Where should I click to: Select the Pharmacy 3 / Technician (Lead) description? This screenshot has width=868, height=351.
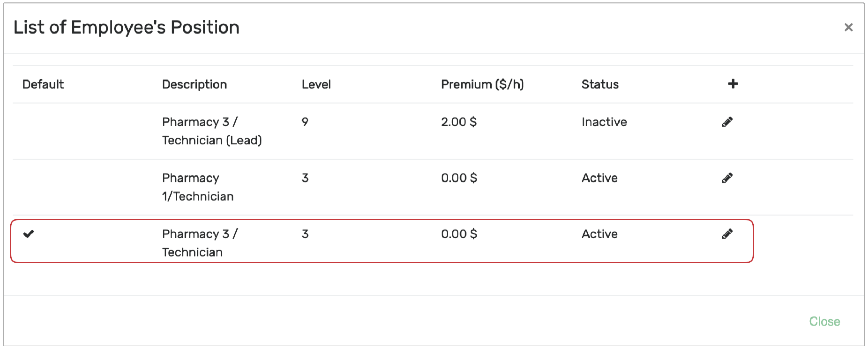(211, 131)
